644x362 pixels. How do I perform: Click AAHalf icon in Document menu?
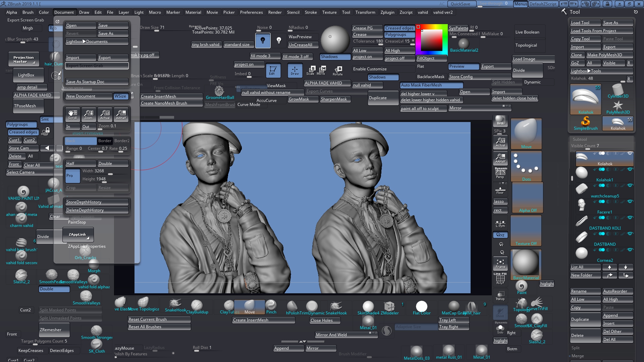[121, 114]
